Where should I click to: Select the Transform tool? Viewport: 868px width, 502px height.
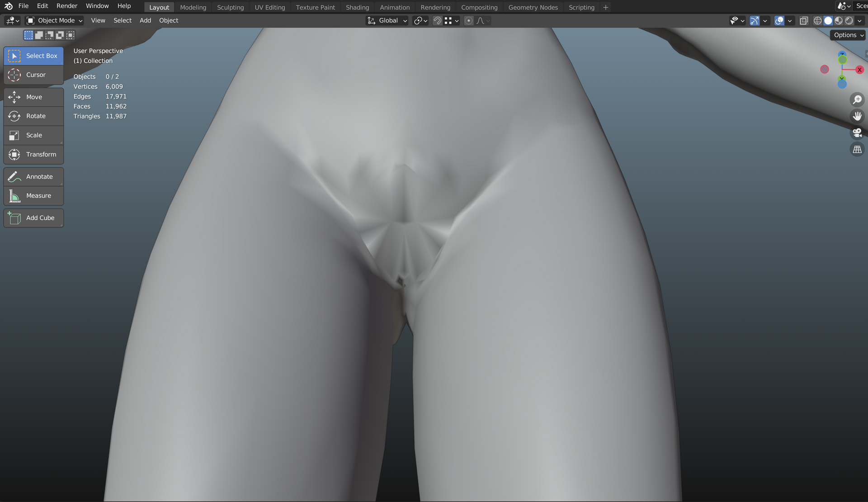click(x=33, y=154)
